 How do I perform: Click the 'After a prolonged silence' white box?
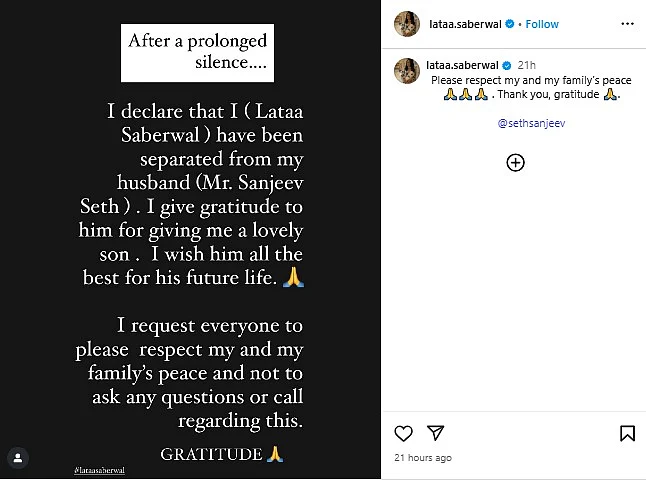(197, 53)
